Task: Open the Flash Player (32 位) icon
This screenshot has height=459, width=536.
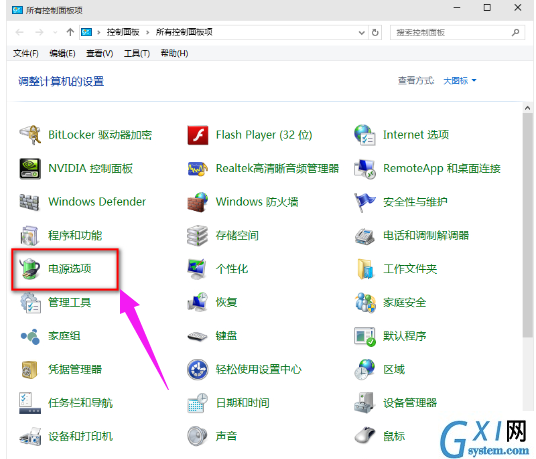Action: 198,135
